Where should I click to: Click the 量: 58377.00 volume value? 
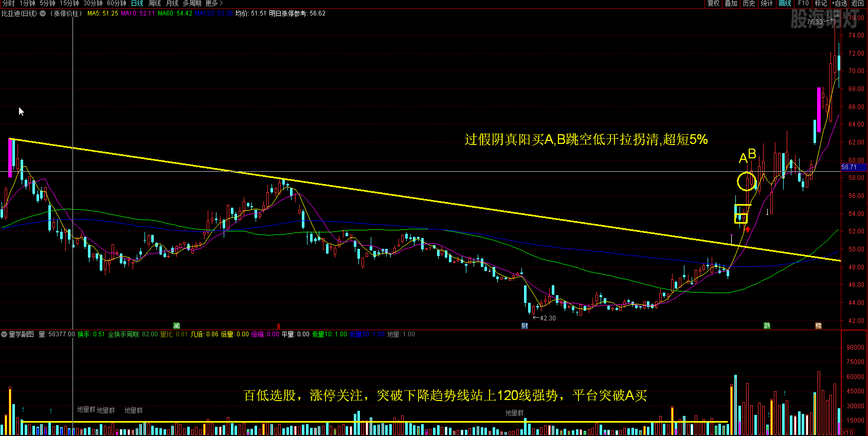pos(57,334)
